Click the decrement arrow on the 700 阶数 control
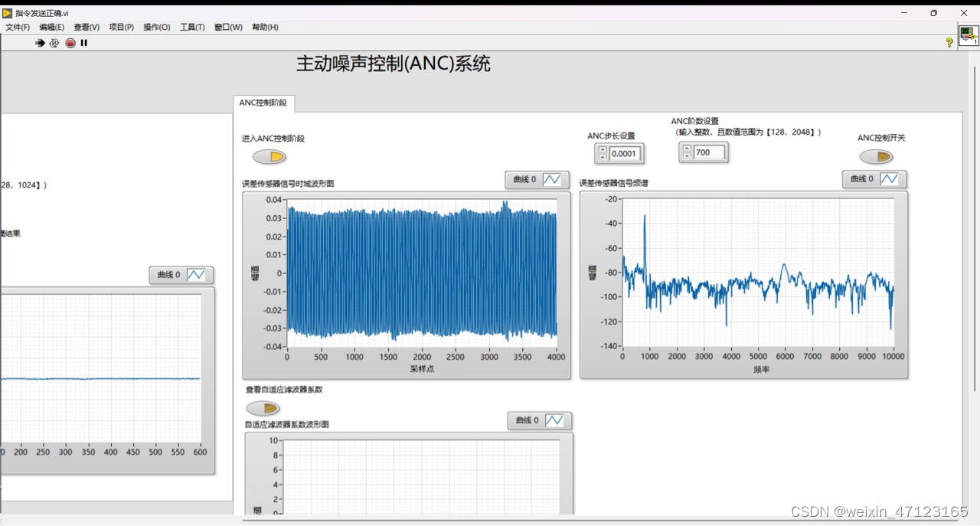Screen dimensions: 980x526 pos(687,156)
